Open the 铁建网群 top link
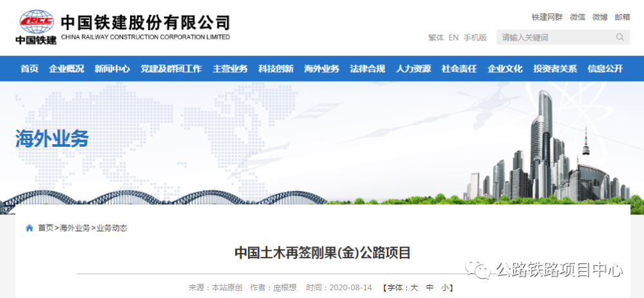644x298 pixels. coord(547,17)
